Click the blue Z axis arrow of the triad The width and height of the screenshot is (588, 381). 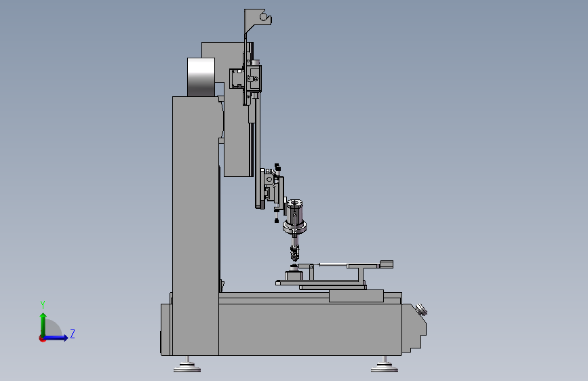(x=56, y=338)
